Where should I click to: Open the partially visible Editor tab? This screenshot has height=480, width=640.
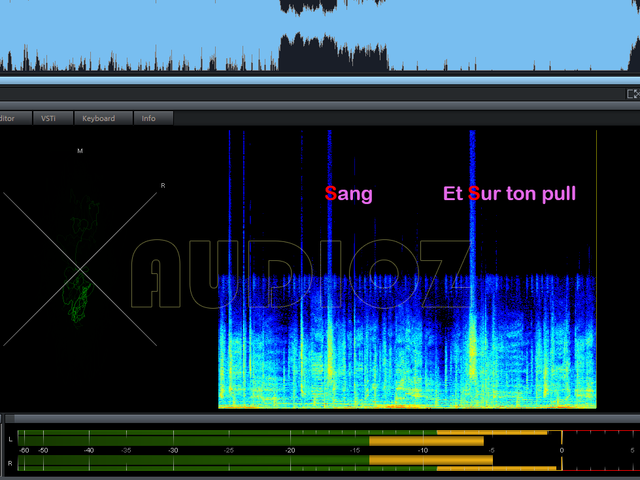point(16,118)
